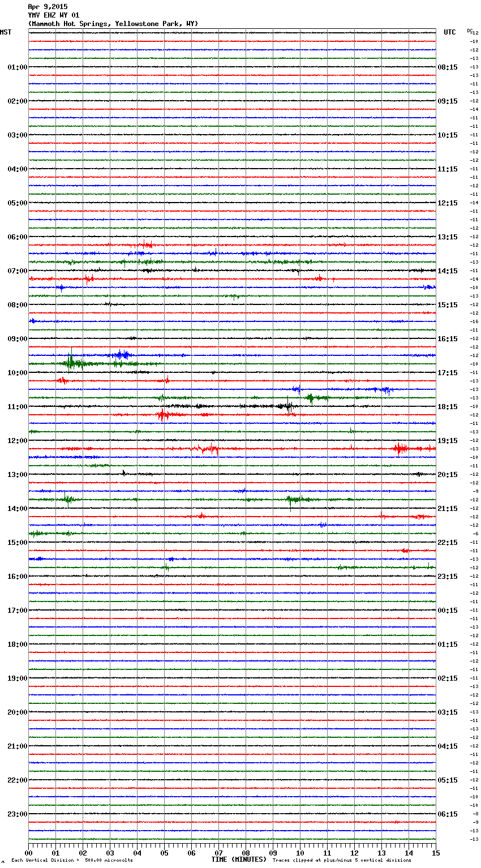
Task: Select the MST hour label "21:00"
Action: tap(18, 746)
